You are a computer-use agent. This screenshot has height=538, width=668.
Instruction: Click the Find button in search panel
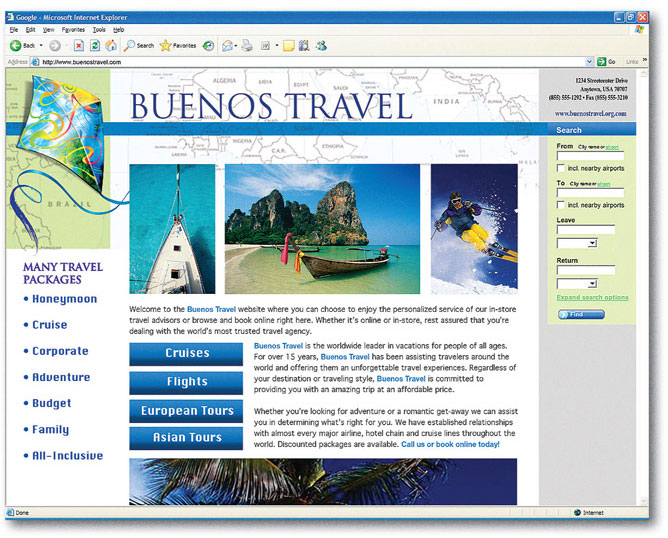581,314
